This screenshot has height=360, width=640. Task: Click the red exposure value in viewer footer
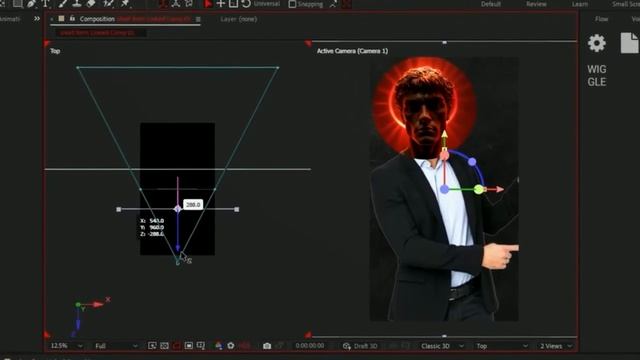244,346
